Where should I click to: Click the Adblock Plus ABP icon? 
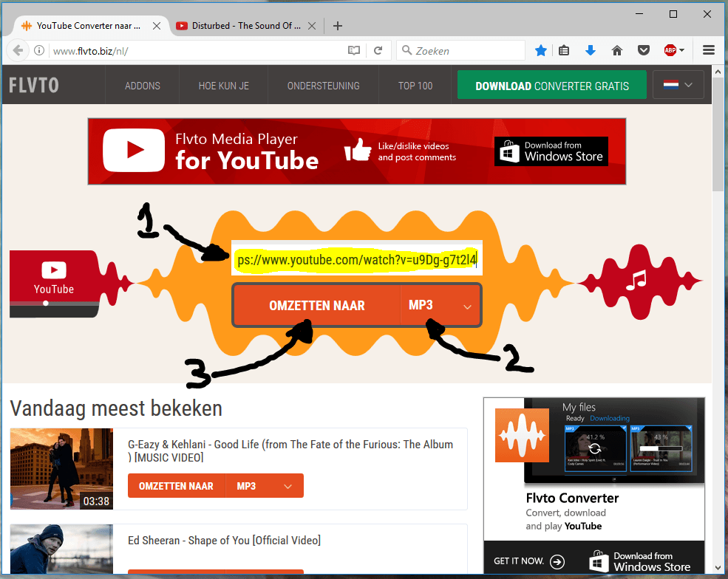670,50
